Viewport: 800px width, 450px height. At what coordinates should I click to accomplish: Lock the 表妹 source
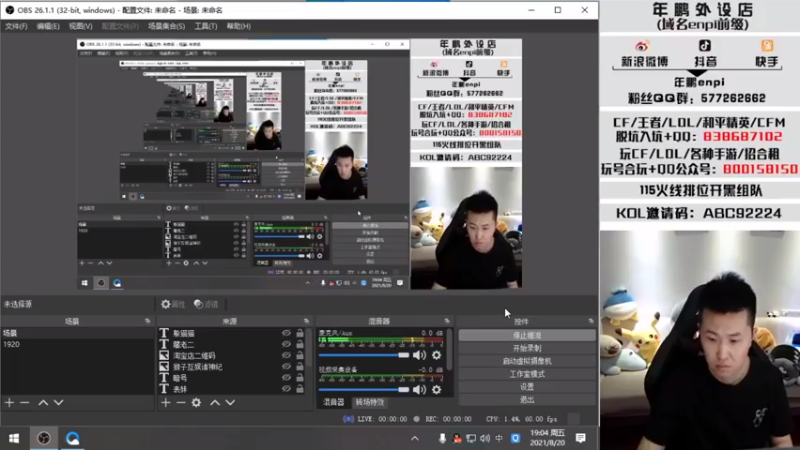(300, 389)
